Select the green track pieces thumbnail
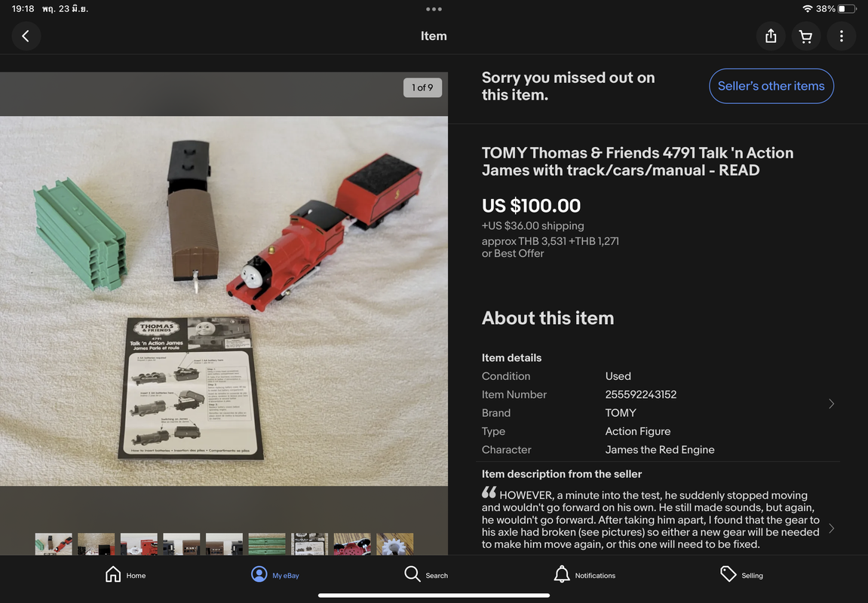 pyautogui.click(x=267, y=543)
